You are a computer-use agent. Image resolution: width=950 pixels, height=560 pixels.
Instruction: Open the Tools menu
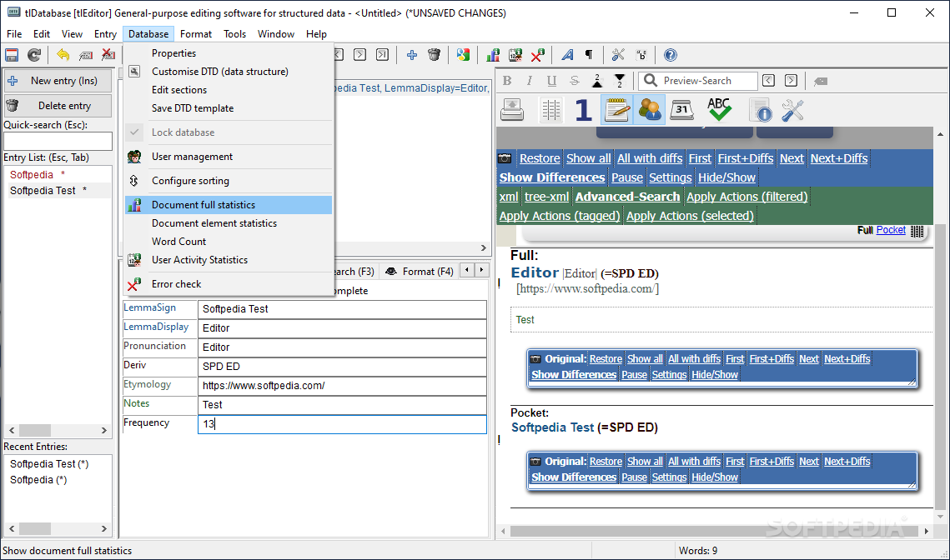click(234, 34)
